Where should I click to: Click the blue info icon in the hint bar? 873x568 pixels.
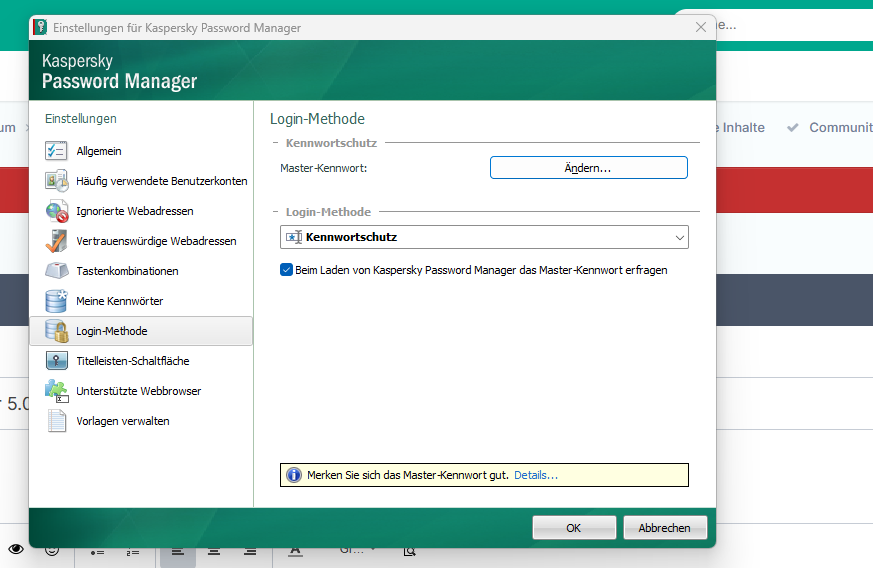[293, 475]
